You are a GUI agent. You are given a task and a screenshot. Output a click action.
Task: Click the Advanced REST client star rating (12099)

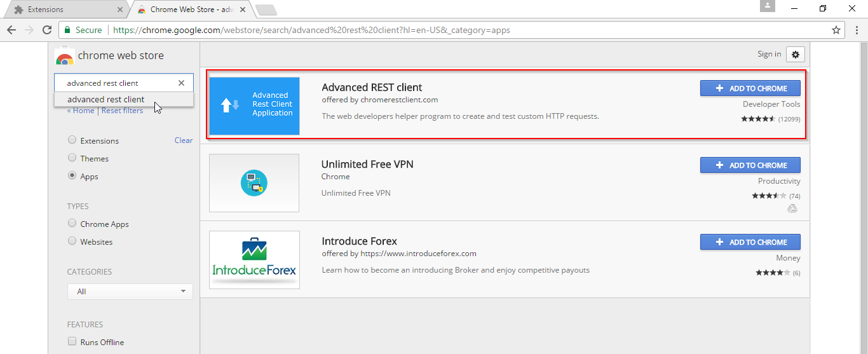pos(770,119)
